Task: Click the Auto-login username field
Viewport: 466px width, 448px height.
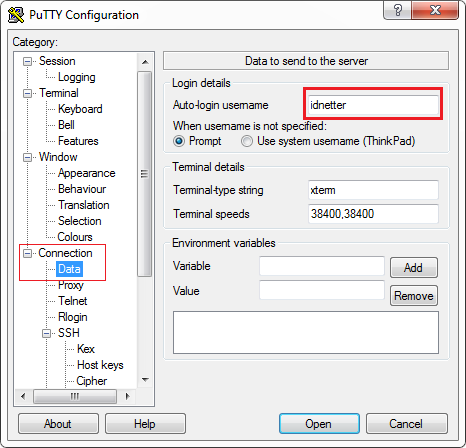Action: click(373, 105)
